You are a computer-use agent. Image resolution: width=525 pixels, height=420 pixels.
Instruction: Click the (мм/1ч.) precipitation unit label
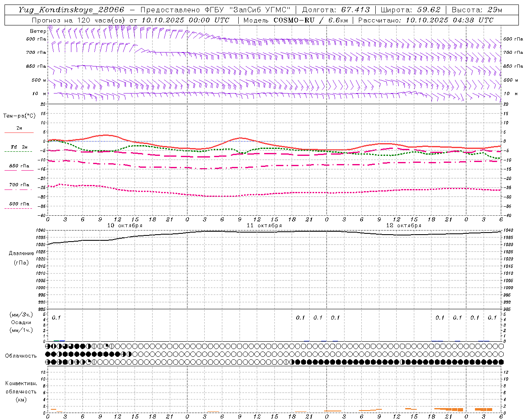click(x=21, y=330)
